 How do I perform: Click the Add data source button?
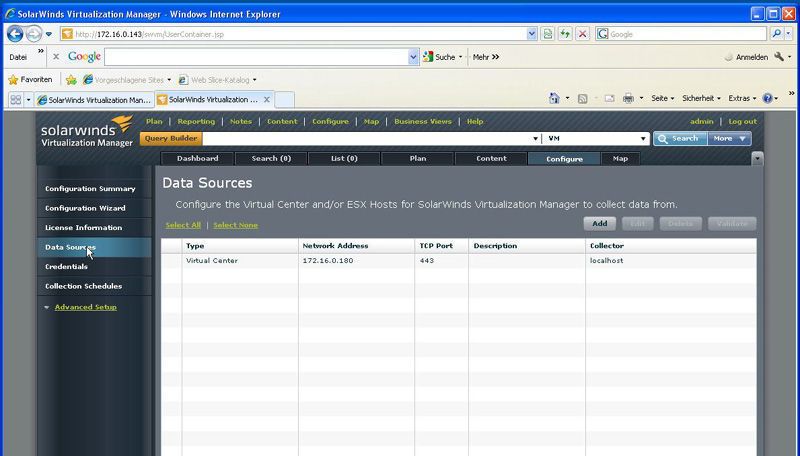pyautogui.click(x=599, y=223)
